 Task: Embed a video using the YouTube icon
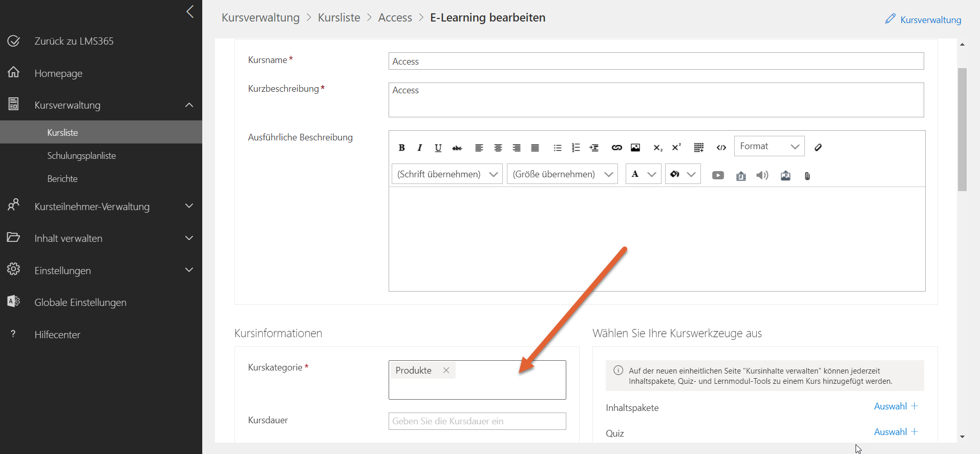pos(718,175)
